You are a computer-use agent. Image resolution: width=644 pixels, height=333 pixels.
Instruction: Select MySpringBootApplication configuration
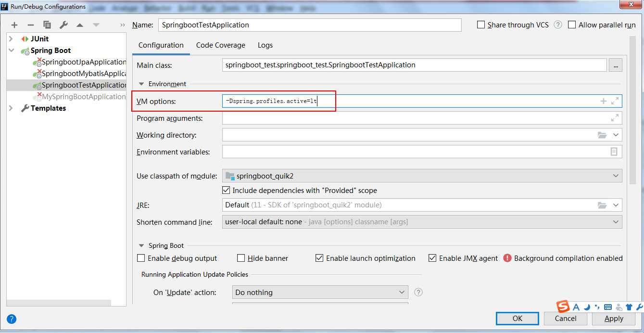pos(79,96)
